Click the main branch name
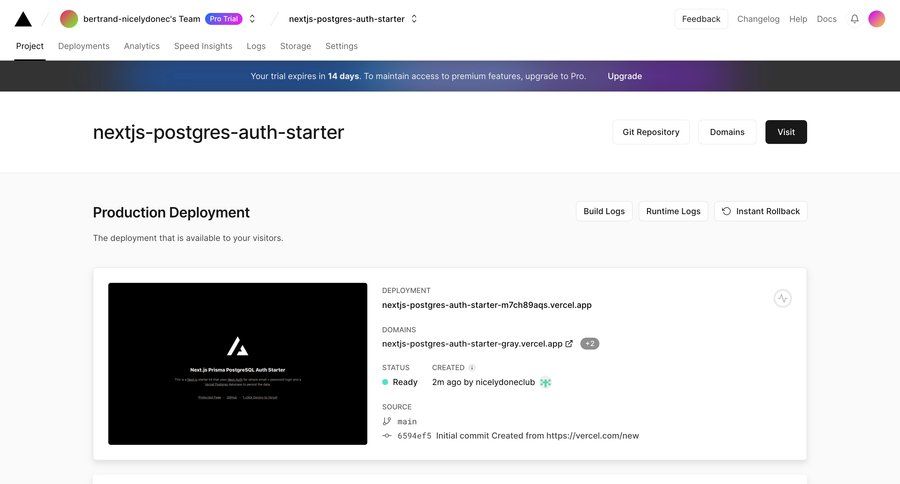The image size is (900, 484). click(x=407, y=421)
